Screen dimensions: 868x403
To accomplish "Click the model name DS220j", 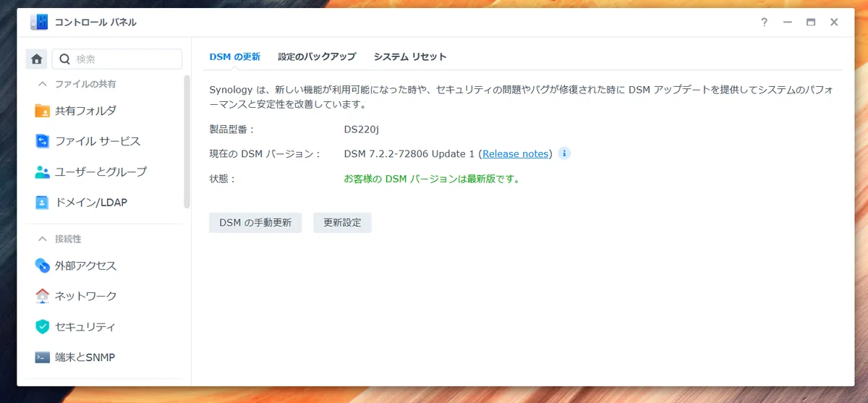I will tap(362, 130).
